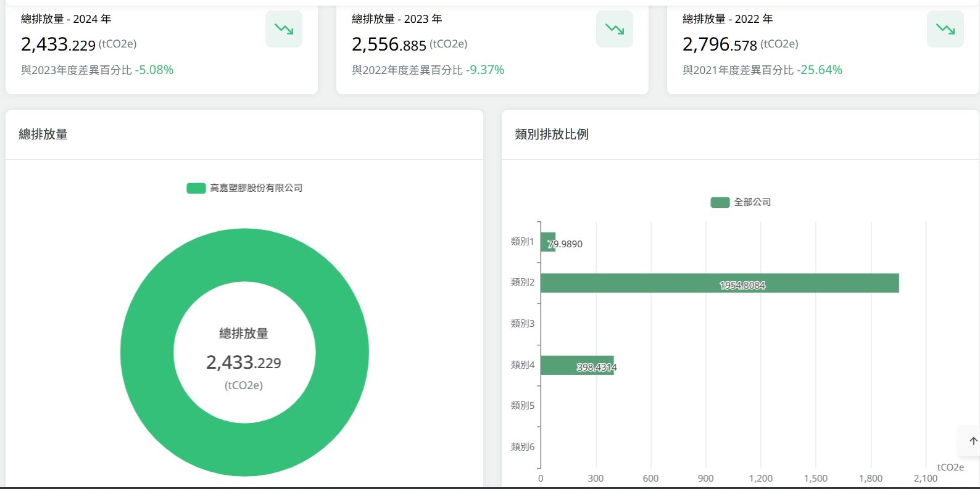The height and width of the screenshot is (489, 980).
Task: Select the 類別1 bar showing 79.9890
Action: tap(547, 242)
